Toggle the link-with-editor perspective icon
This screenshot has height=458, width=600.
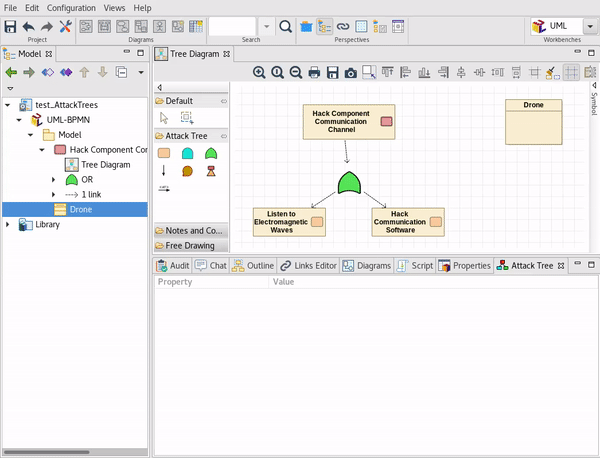[x=342, y=26]
